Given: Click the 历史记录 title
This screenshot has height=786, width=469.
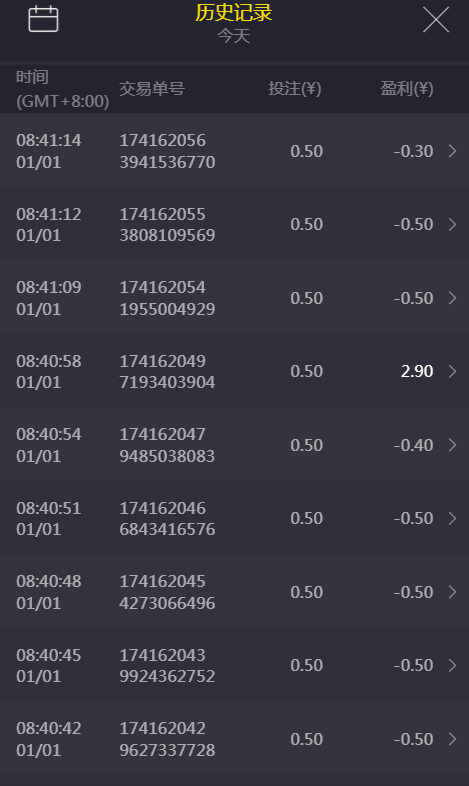Looking at the screenshot, I should pos(233,13).
